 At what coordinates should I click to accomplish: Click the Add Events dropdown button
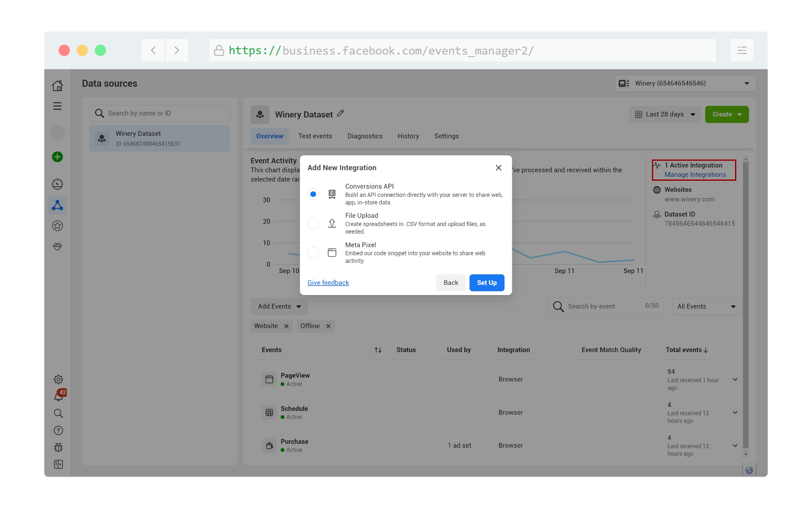(279, 306)
